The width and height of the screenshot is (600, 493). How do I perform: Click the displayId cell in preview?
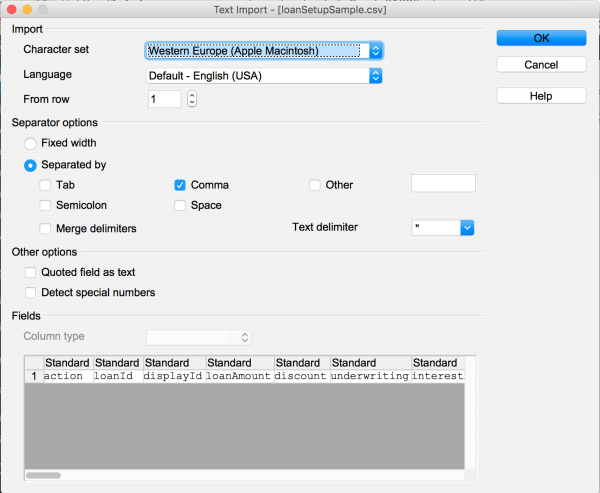(x=174, y=376)
